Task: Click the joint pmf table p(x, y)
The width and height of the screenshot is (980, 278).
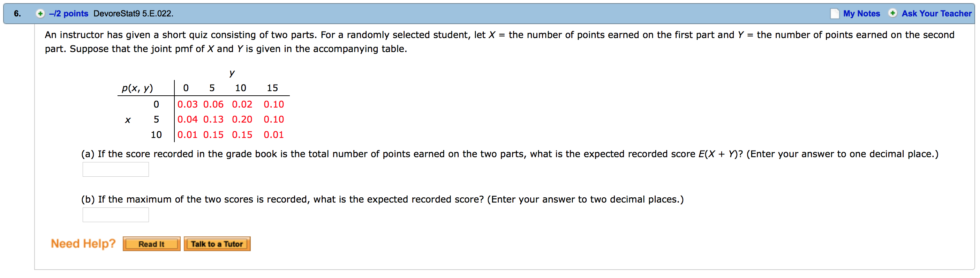Action: coord(137,88)
